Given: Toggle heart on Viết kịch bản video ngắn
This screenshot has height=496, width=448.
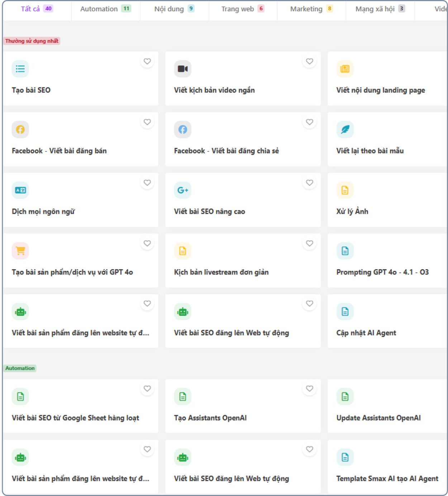Looking at the screenshot, I should click(310, 61).
